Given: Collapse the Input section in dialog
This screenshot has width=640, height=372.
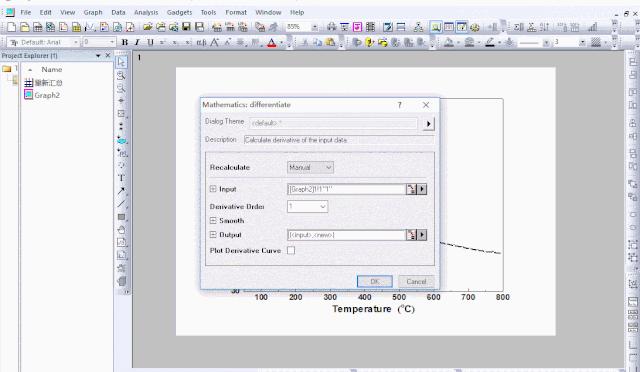Looking at the screenshot, I should pos(213,189).
